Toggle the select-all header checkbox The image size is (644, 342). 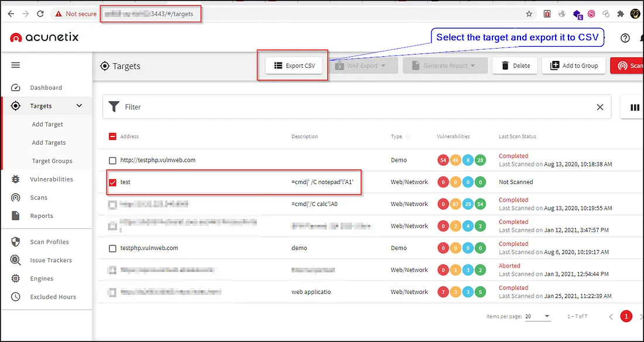tap(112, 136)
